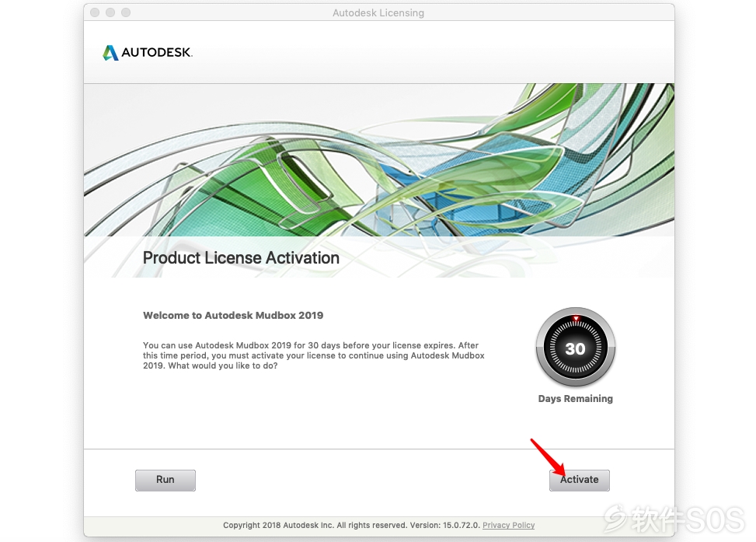Close the Autodesk Licensing window
Viewport: 756px width, 542px height.
pos(95,12)
